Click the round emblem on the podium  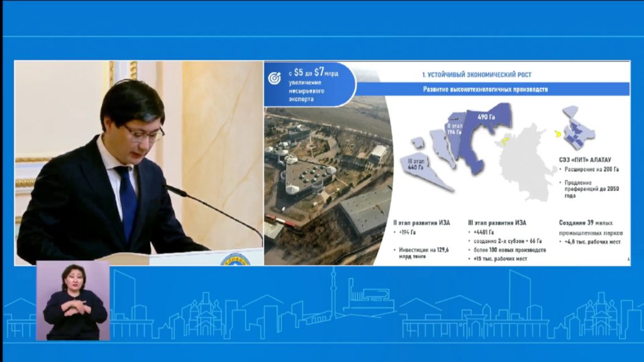click(x=235, y=259)
